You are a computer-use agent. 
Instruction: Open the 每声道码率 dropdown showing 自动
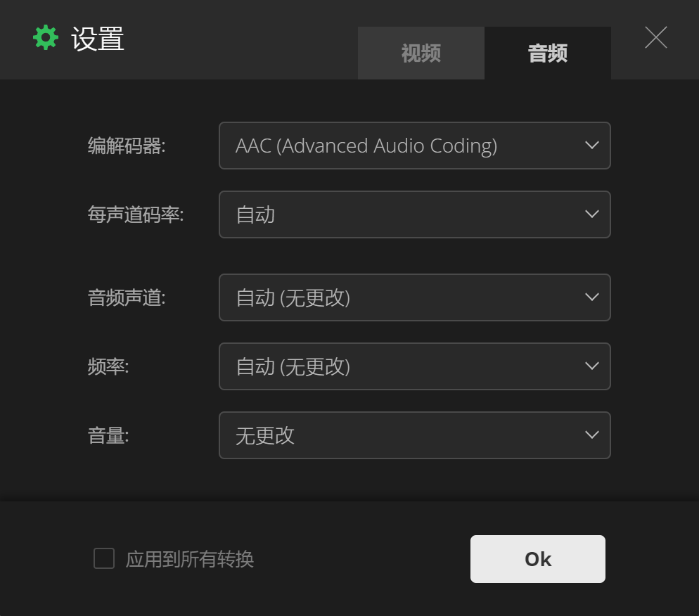(x=415, y=214)
